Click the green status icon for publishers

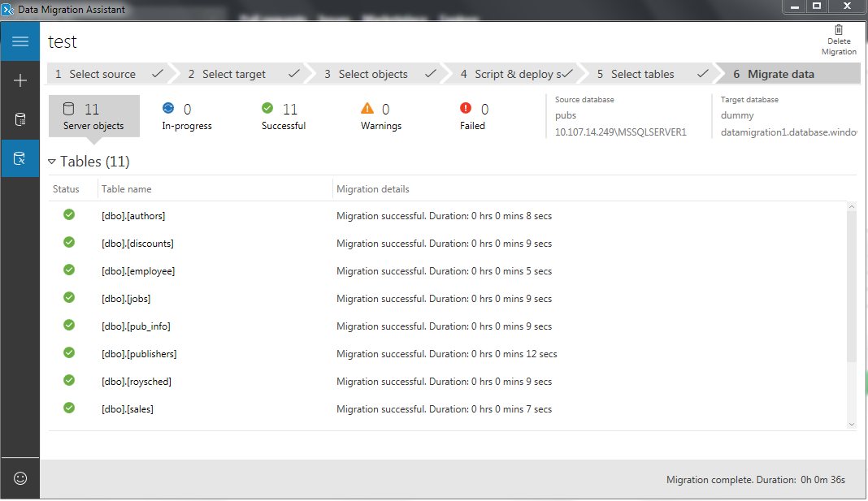pos(69,352)
